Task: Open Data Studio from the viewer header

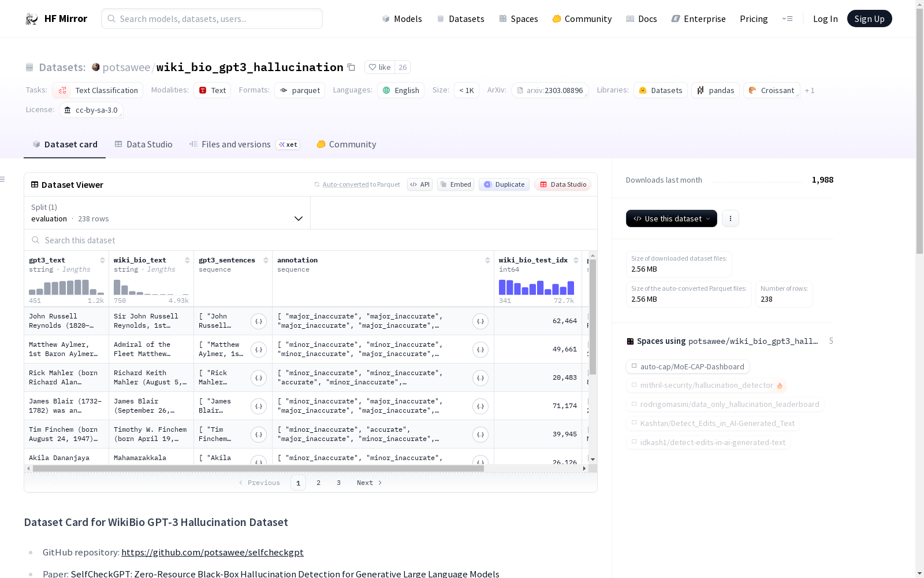Action: 563,184
